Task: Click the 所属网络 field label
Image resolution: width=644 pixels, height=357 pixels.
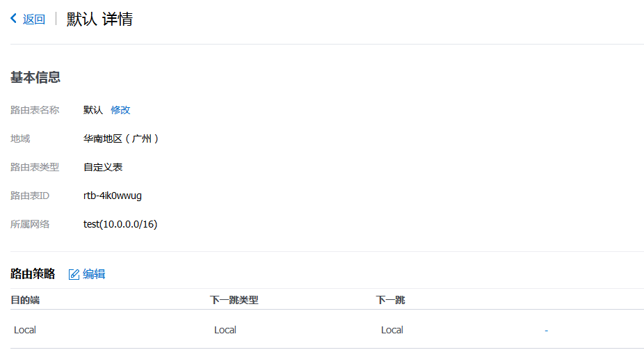Action: (x=30, y=224)
